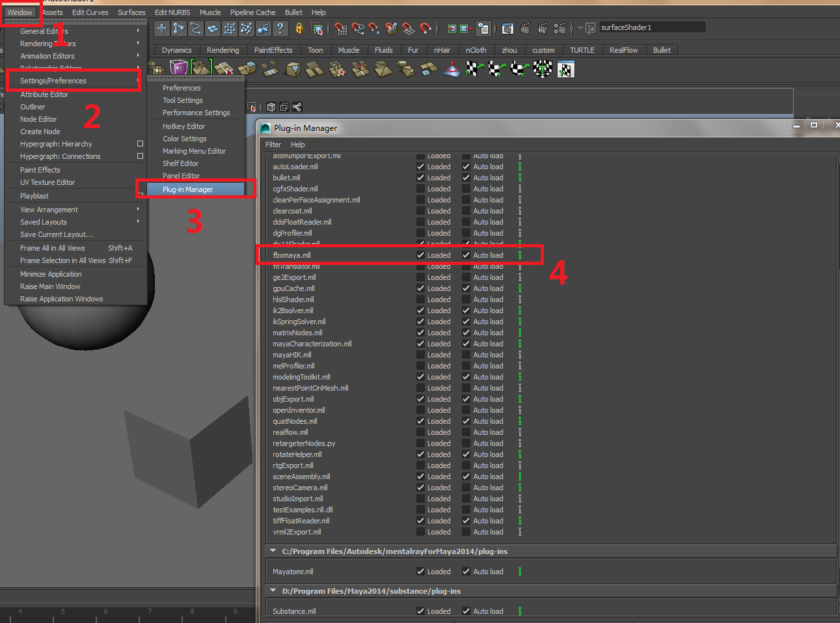Toggle the joints selection mask icon
The width and height of the screenshot is (840, 623).
pos(179,28)
